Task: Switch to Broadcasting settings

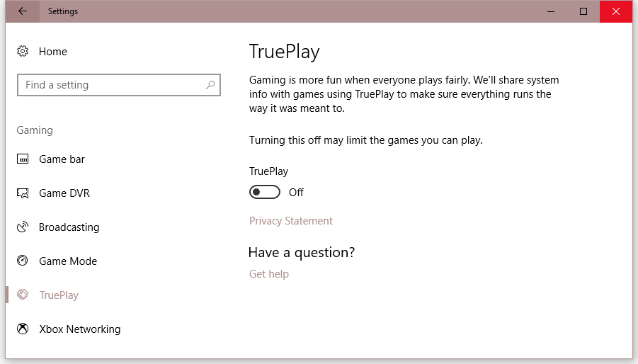Action: [69, 227]
